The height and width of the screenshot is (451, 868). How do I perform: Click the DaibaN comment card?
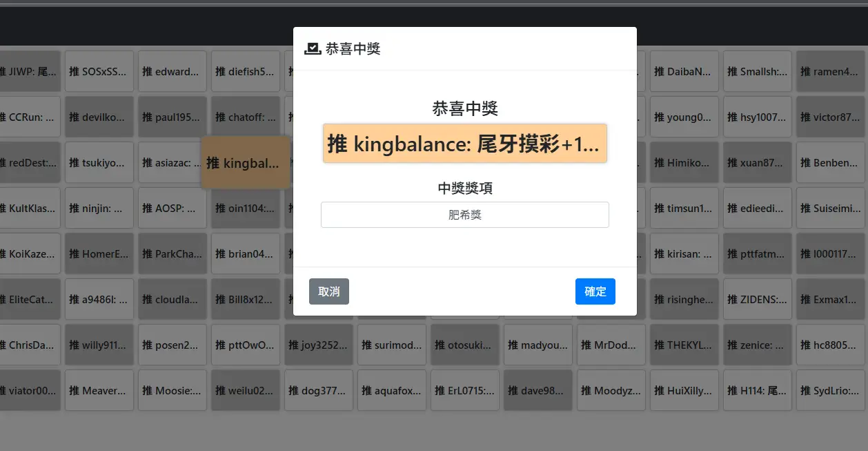pyautogui.click(x=684, y=71)
